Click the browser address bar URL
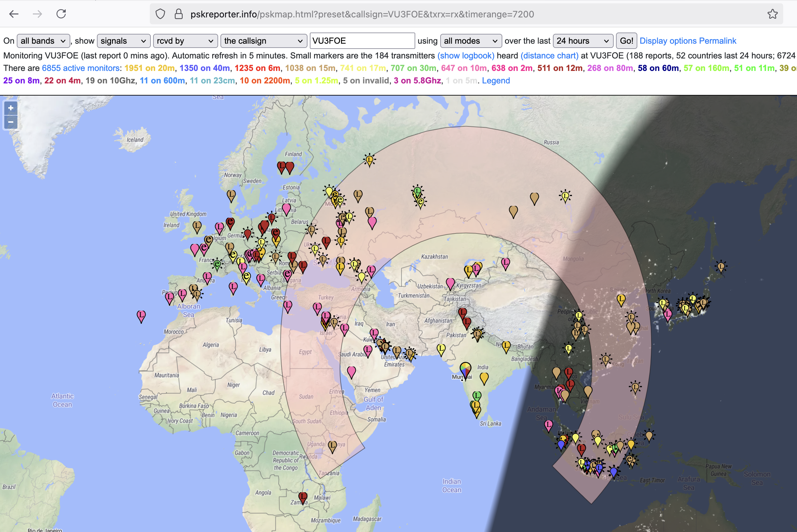Image resolution: width=797 pixels, height=532 pixels. pyautogui.click(x=362, y=14)
